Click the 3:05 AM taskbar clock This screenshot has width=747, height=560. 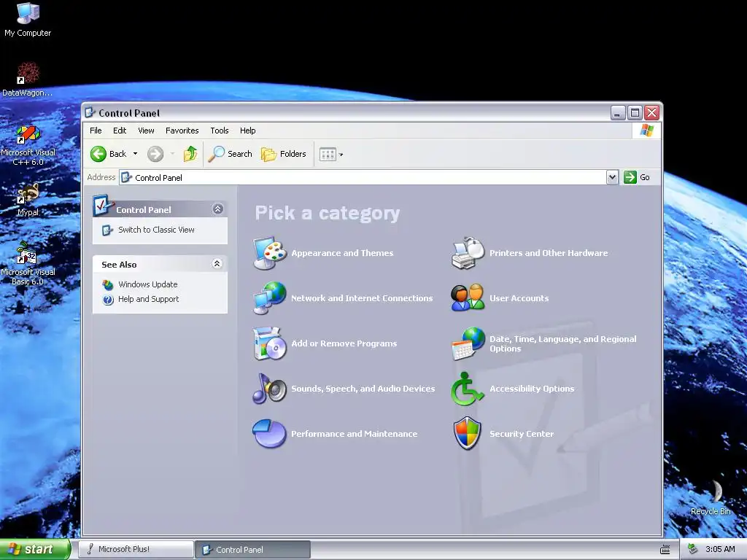pyautogui.click(x=720, y=550)
